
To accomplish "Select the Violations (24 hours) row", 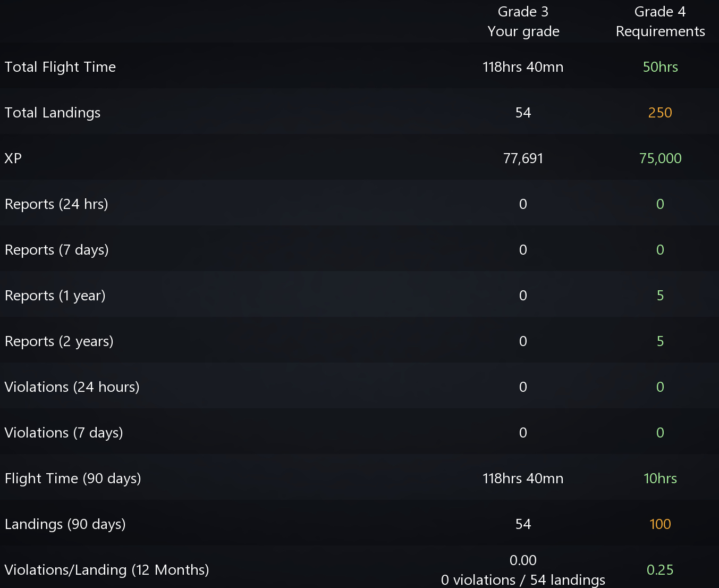I will pyautogui.click(x=359, y=387).
